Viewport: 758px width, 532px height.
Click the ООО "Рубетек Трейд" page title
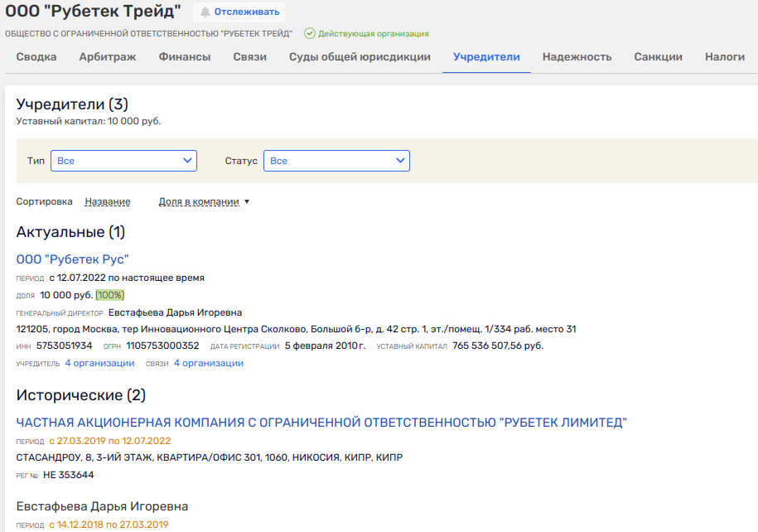[94, 11]
